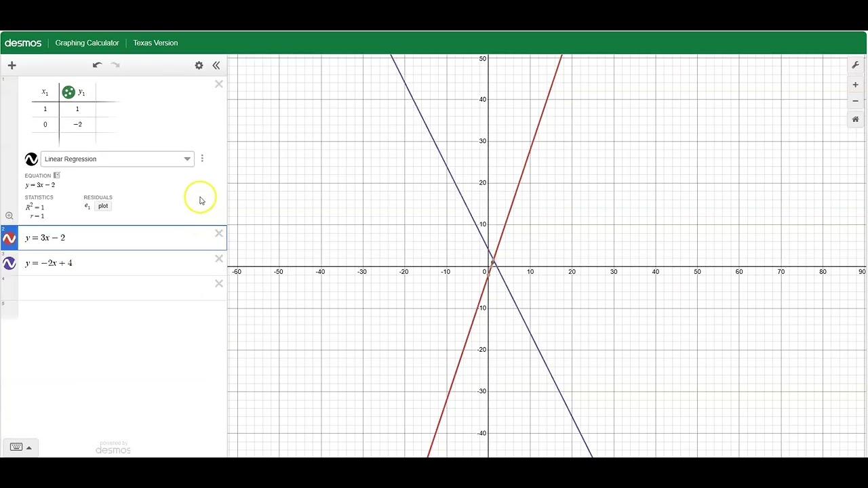
Task: Click the redo arrow
Action: pyautogui.click(x=115, y=65)
